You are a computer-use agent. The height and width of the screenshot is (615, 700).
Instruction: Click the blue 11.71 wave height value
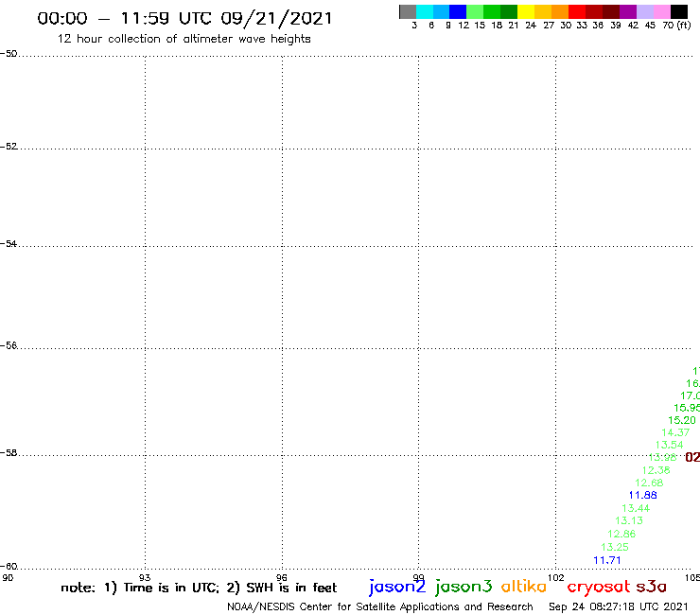pos(606,560)
